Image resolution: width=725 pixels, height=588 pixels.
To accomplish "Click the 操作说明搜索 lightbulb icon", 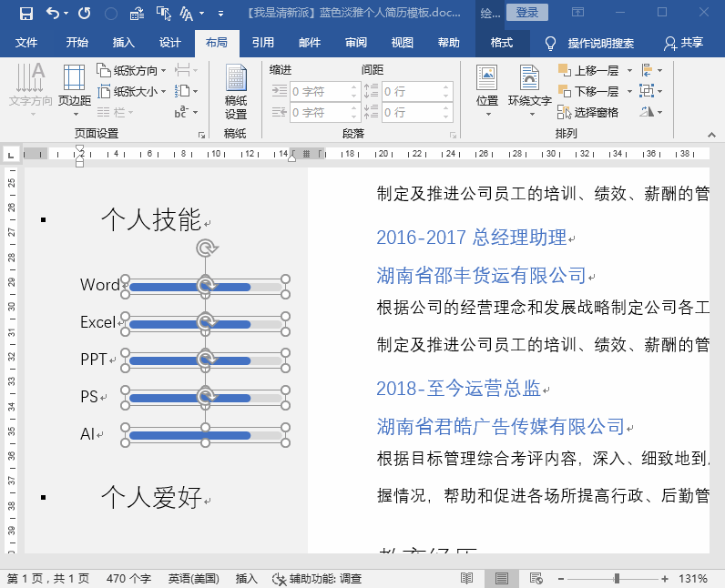I will click(x=550, y=44).
